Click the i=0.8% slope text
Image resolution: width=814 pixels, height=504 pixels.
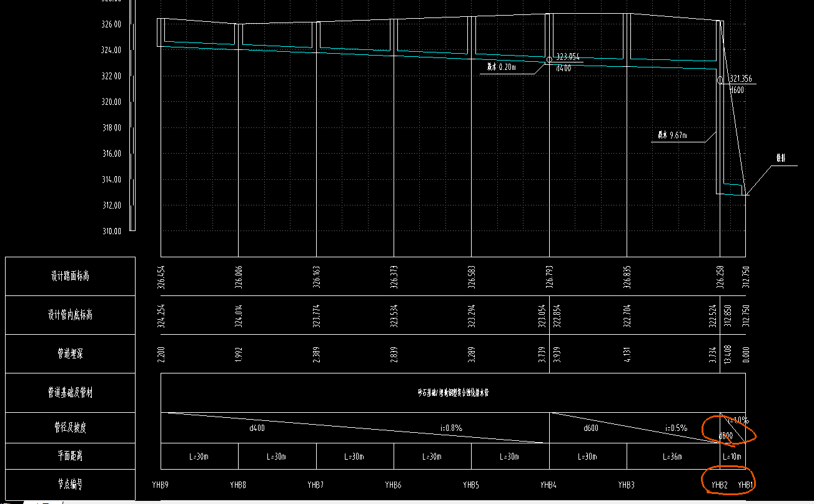pyautogui.click(x=451, y=428)
